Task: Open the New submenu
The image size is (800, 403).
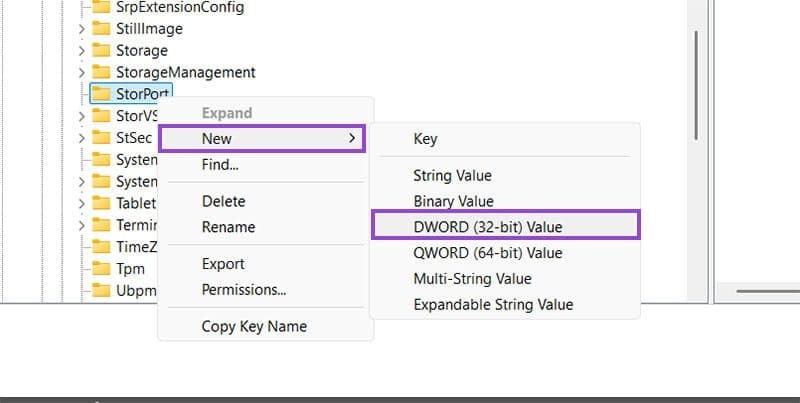Action: tap(261, 138)
